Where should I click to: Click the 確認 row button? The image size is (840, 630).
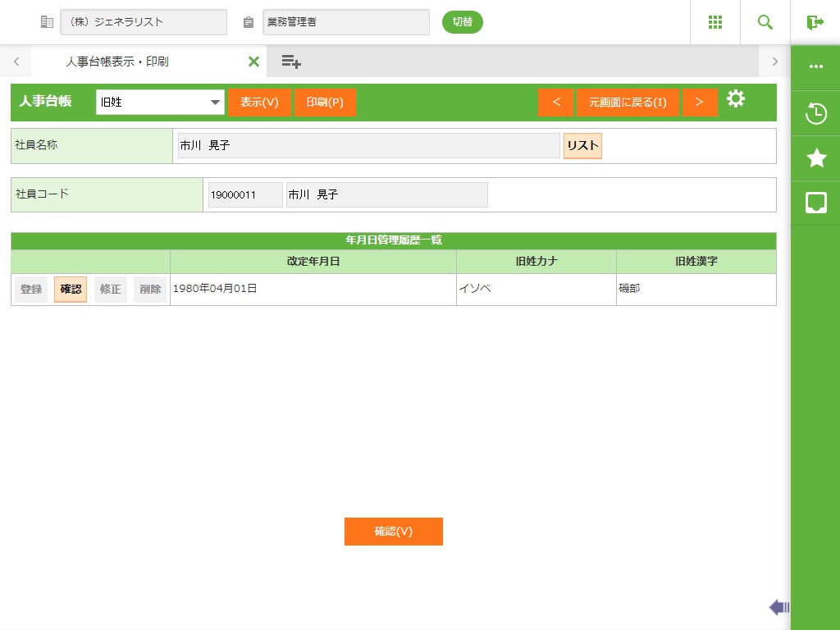[71, 290]
